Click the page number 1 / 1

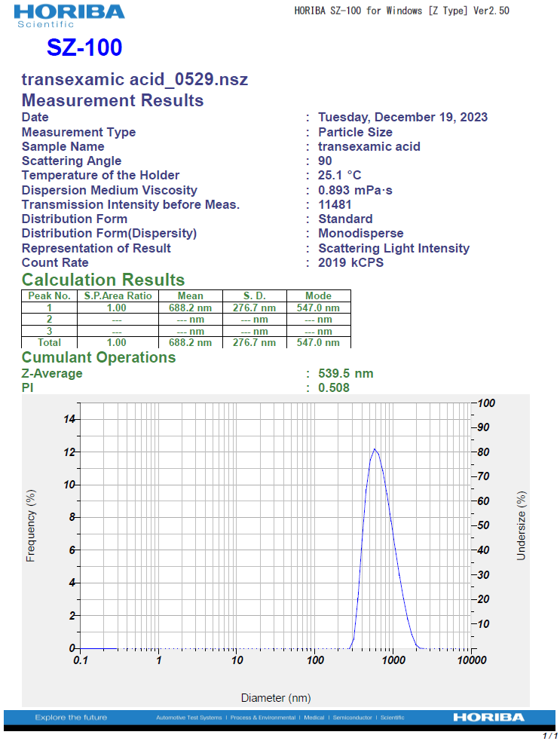pyautogui.click(x=550, y=736)
